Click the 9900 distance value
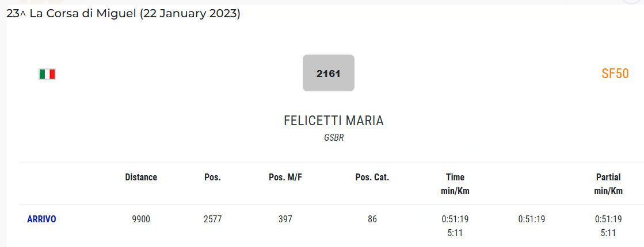Image resolution: width=644 pixels, height=247 pixels. [141, 219]
